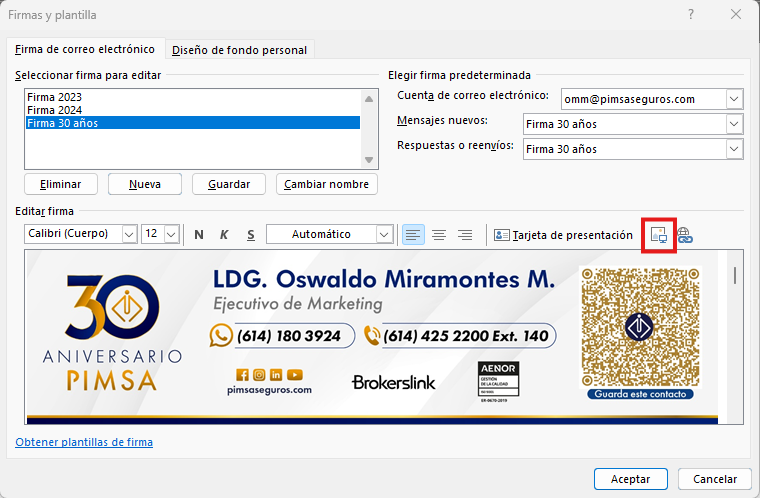
Task: Click the Ejecutivo de Marketing title text
Action: point(298,304)
